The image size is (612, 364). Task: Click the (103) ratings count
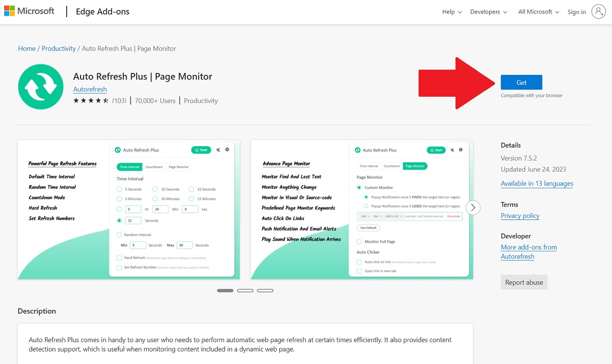(120, 100)
